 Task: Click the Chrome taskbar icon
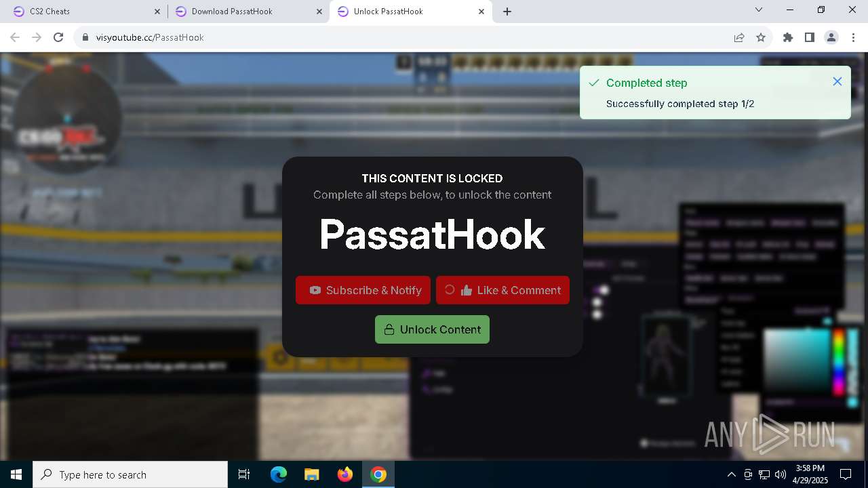coord(378,474)
